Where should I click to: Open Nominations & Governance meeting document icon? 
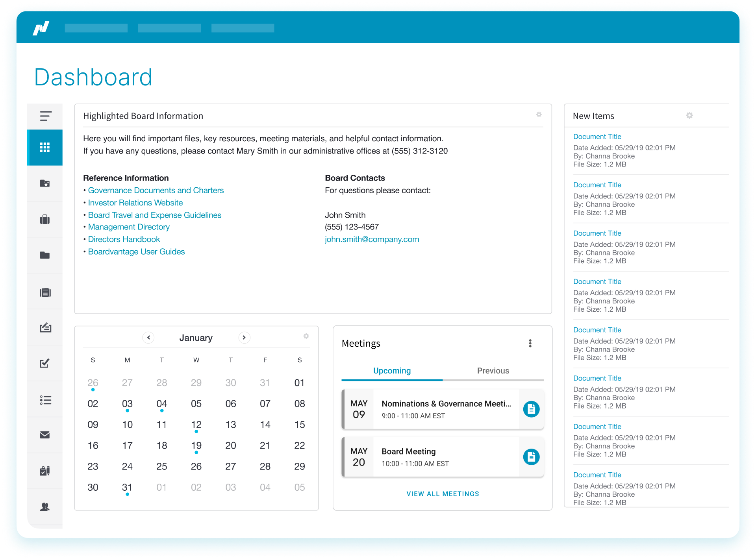pos(531,409)
